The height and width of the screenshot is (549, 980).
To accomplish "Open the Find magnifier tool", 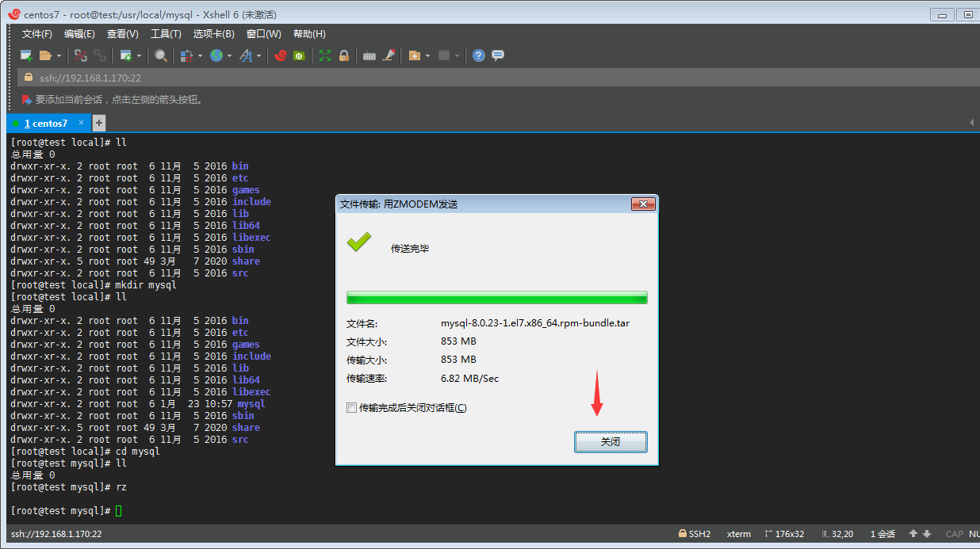I will click(161, 55).
